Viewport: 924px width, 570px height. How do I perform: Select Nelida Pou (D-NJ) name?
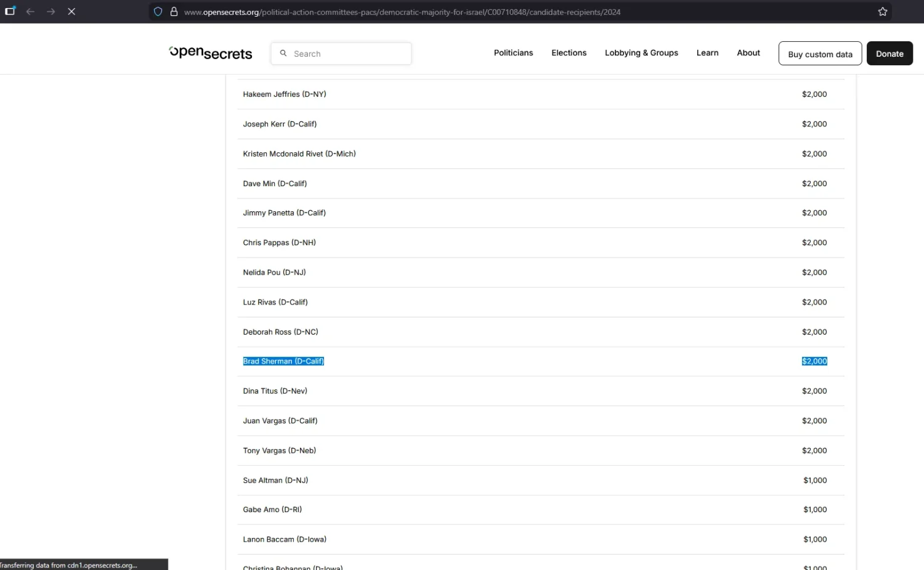pyautogui.click(x=274, y=272)
